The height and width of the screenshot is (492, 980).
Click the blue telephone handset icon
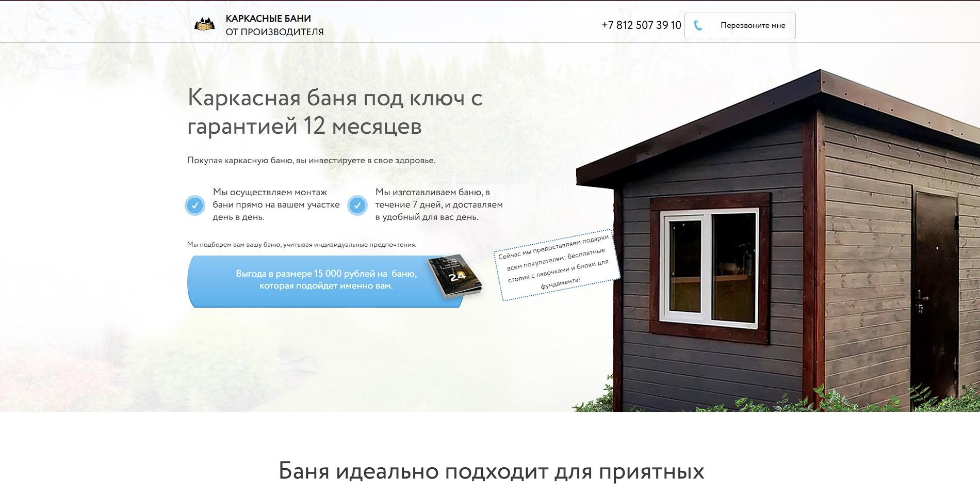coord(699,24)
